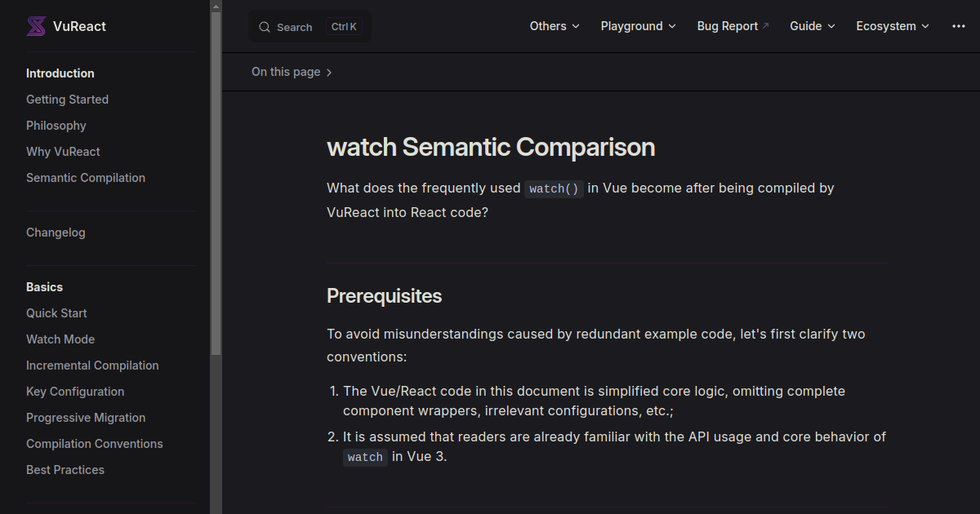Open Best Practices page
This screenshot has width=980, height=514.
(x=65, y=470)
